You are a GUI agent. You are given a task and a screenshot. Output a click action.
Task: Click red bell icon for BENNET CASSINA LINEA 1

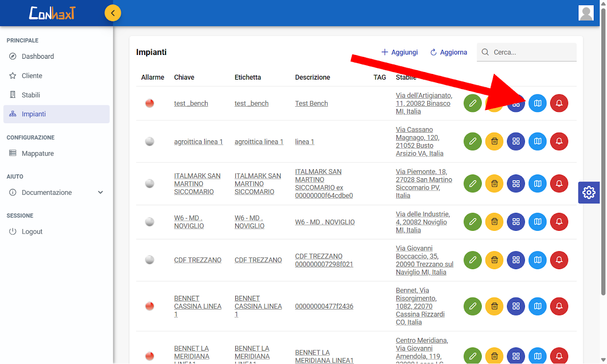point(559,306)
